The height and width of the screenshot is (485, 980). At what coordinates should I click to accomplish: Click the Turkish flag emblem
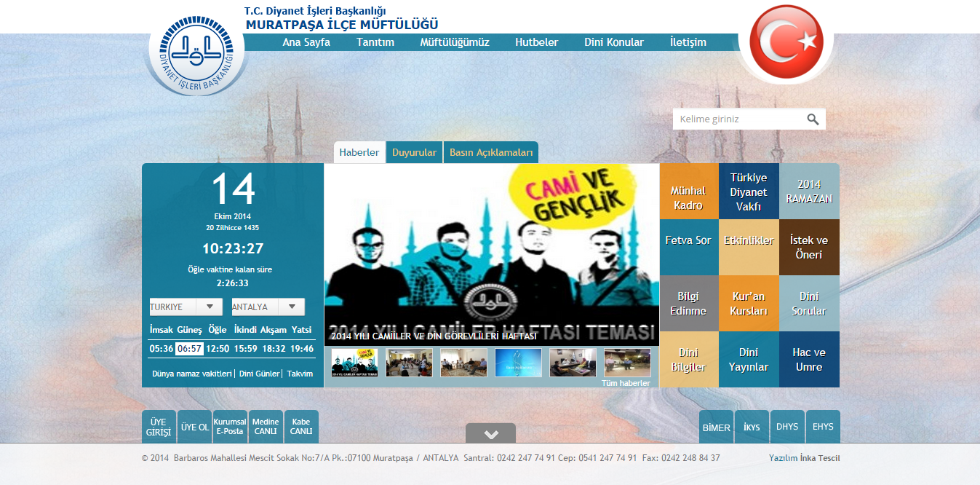pyautogui.click(x=786, y=42)
